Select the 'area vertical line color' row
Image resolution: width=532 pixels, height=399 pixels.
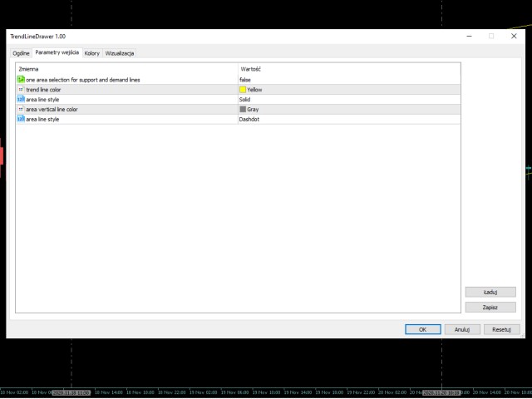tap(238, 109)
